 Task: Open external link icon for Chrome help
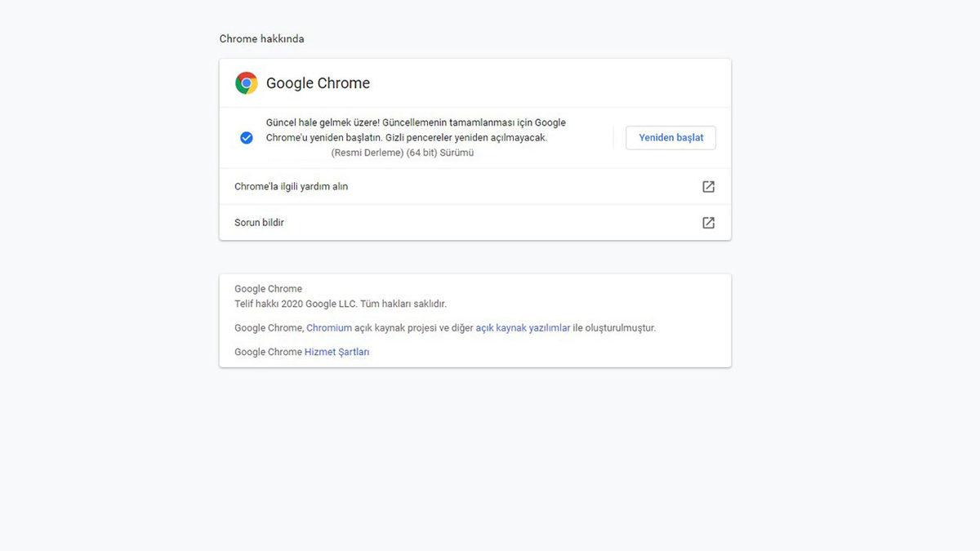click(x=708, y=187)
